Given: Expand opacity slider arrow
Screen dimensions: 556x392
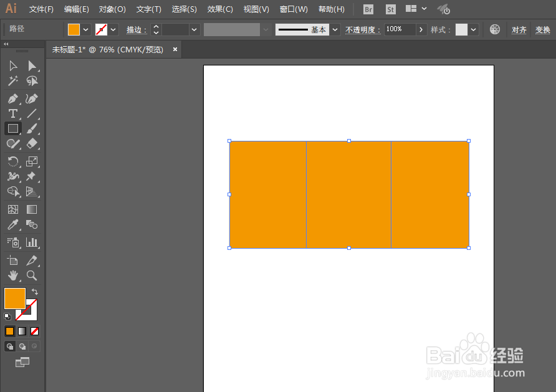Looking at the screenshot, I should click(x=421, y=30).
